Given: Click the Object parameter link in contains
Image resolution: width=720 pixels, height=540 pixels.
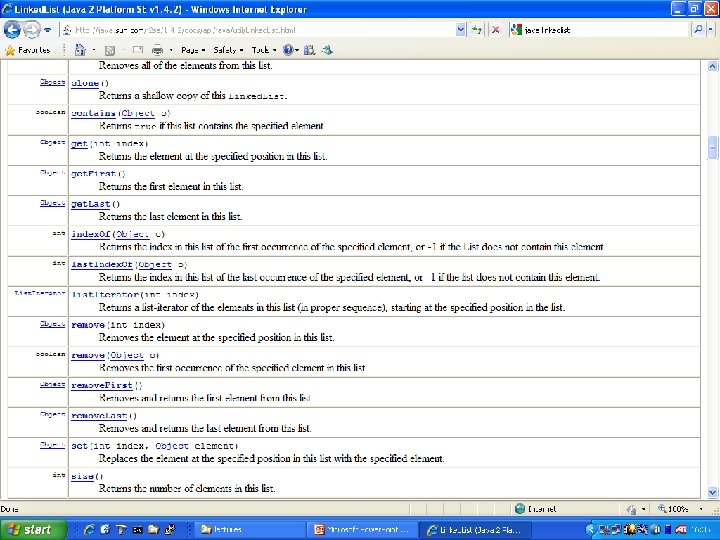Looking at the screenshot, I should pyautogui.click(x=138, y=113).
